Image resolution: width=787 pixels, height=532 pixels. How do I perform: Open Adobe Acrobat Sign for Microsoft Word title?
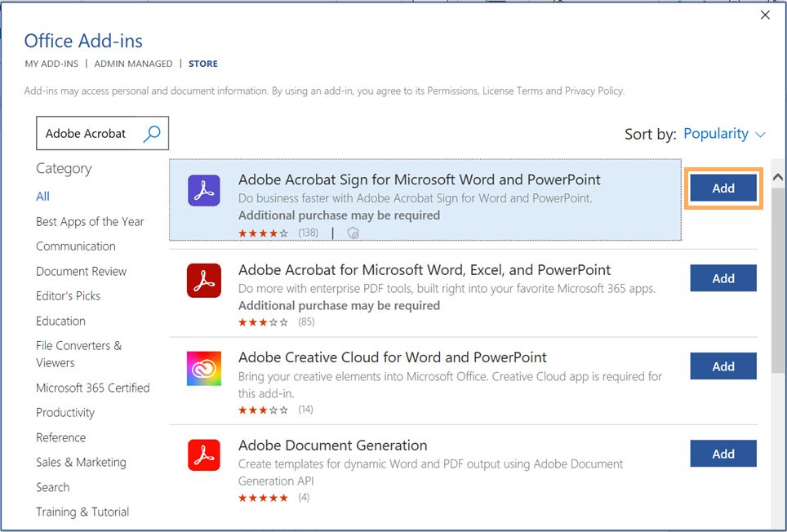point(419,180)
